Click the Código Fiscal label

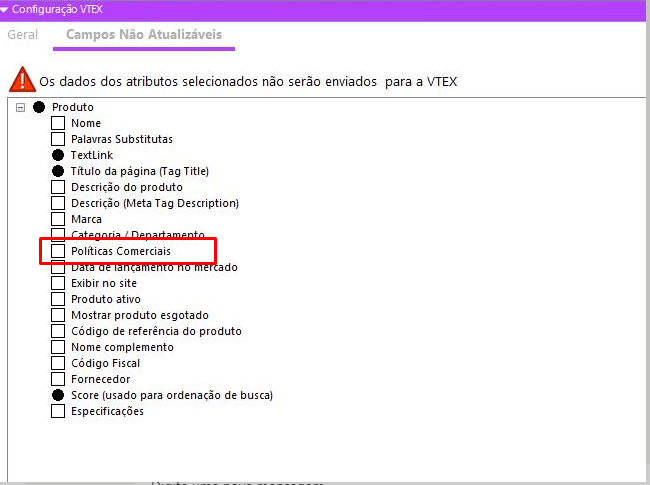click(x=105, y=363)
